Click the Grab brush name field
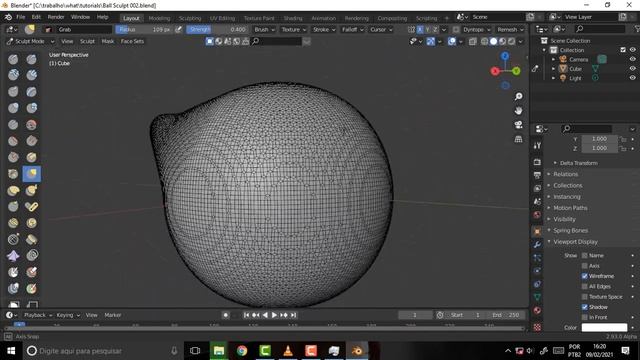This screenshot has width=640, height=360. pos(83,29)
